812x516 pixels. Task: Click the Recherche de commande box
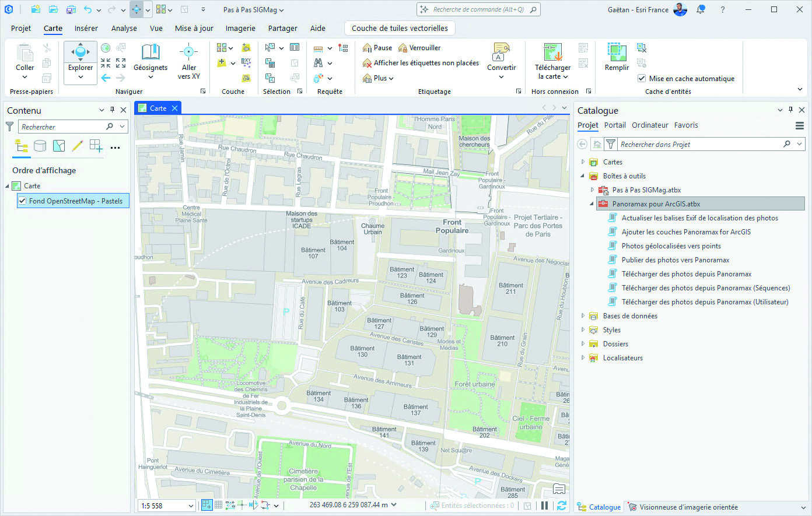478,9
